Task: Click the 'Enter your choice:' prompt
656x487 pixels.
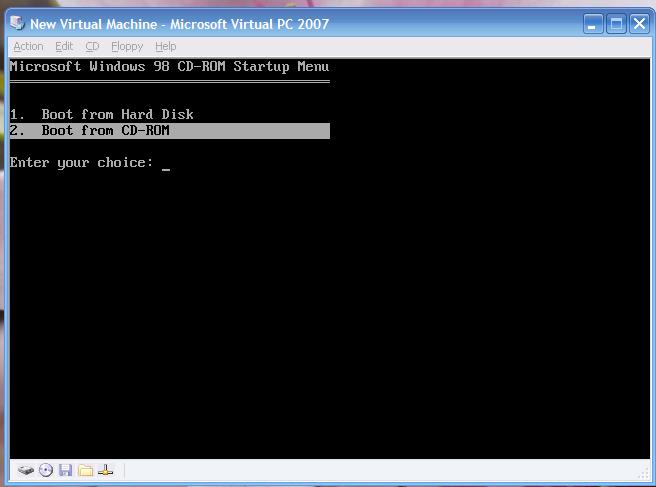Action: [x=82, y=162]
